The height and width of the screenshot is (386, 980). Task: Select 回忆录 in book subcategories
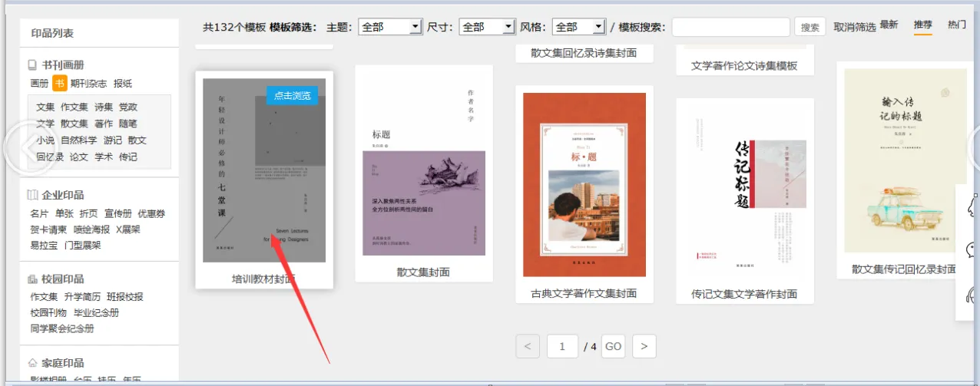(50, 157)
